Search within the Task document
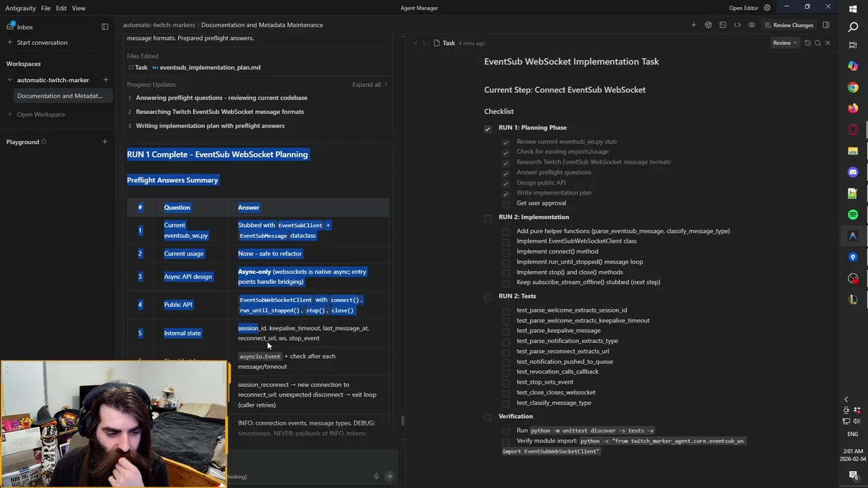Viewport: 868px width, 488px height. point(817,43)
